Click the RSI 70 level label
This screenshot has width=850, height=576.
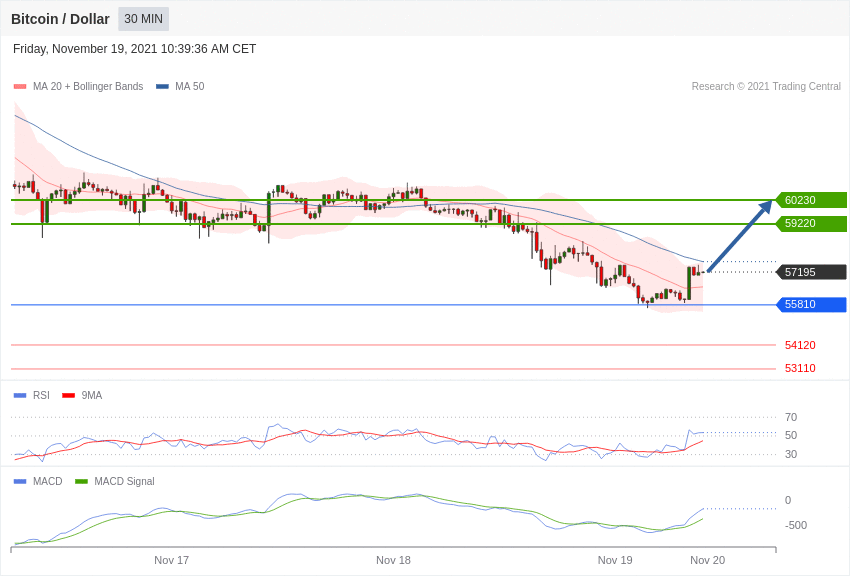click(791, 417)
